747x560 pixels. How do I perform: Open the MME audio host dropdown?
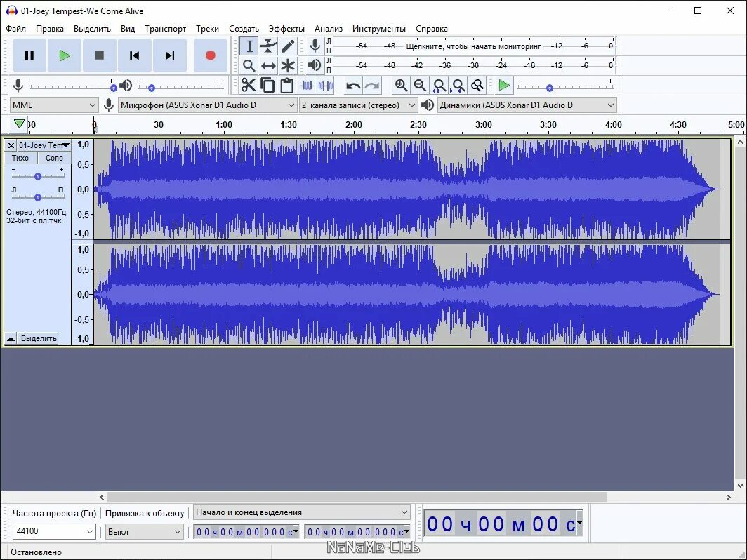pos(54,105)
